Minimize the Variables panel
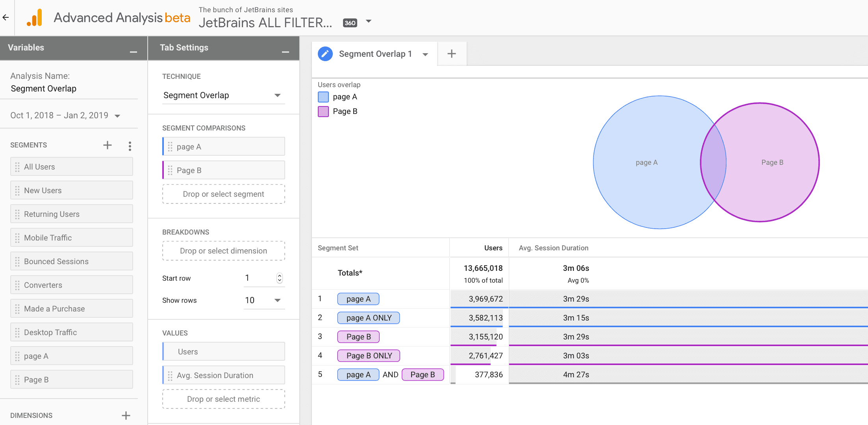The image size is (868, 425). tap(134, 52)
